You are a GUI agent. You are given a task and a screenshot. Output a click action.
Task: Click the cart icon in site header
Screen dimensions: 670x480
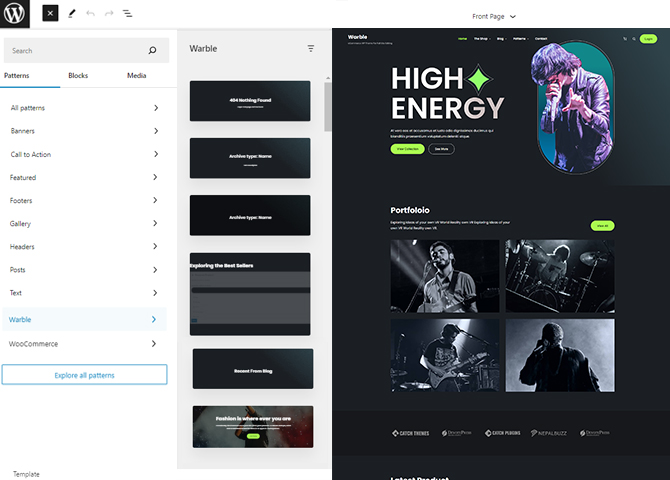click(625, 39)
